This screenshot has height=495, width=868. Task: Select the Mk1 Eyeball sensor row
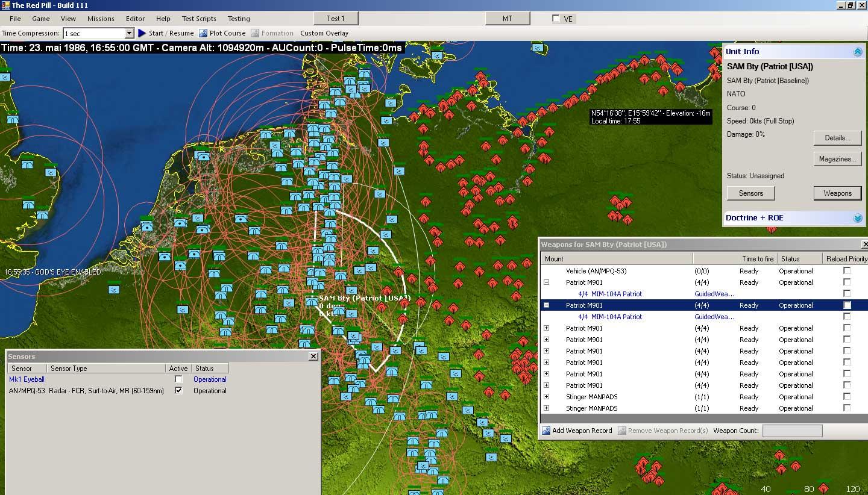tap(118, 379)
